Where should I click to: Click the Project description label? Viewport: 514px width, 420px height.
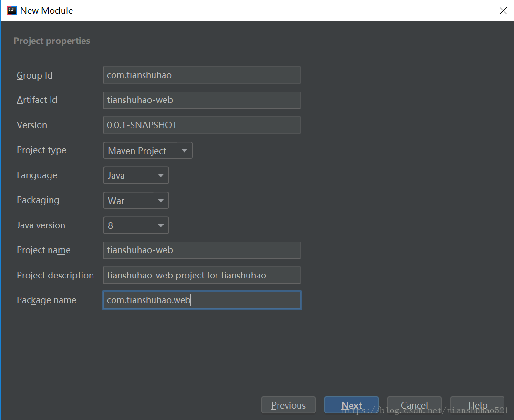(x=55, y=276)
